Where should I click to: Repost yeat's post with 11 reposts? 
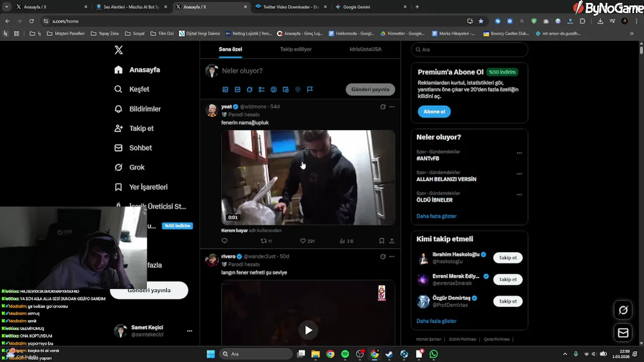(x=266, y=241)
